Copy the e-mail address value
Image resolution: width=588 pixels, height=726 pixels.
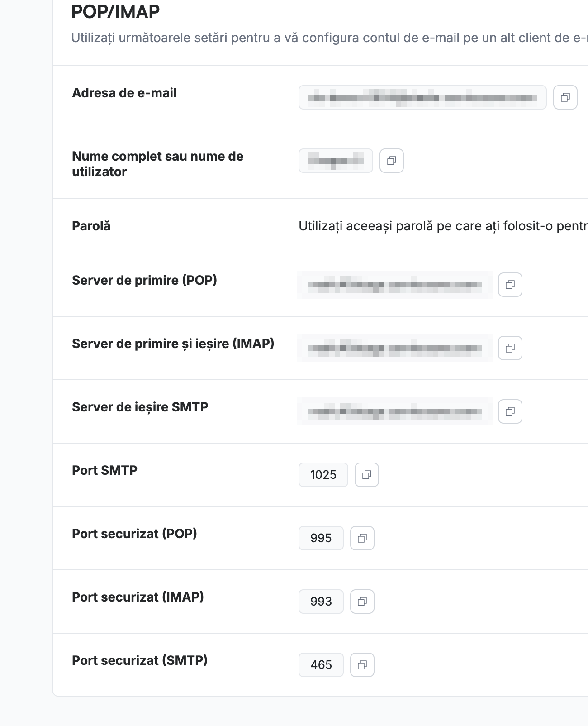coord(565,97)
